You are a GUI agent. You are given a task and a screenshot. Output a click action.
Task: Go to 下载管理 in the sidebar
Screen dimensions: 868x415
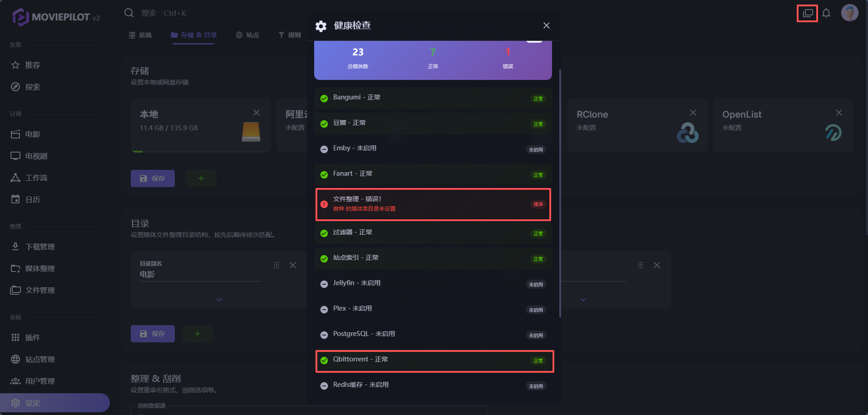point(40,247)
